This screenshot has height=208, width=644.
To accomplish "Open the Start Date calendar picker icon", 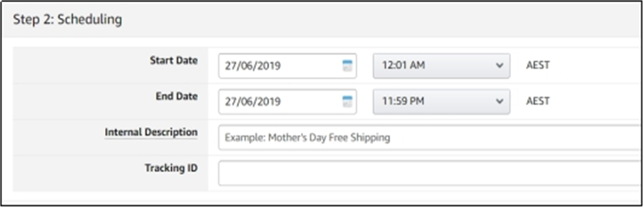I will [x=347, y=65].
